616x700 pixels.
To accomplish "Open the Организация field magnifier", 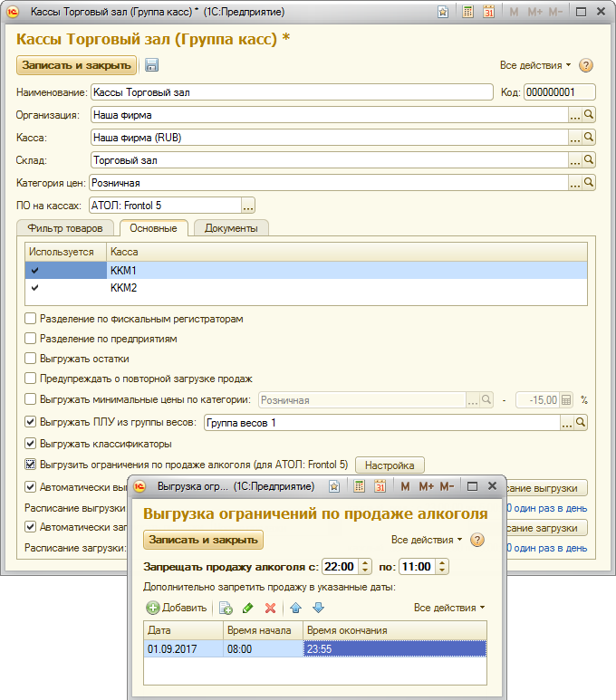I will (589, 115).
